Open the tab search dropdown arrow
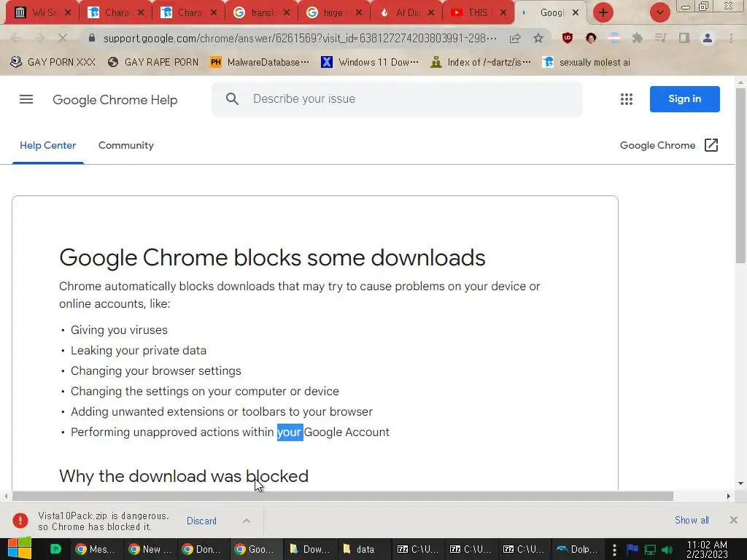 click(659, 12)
